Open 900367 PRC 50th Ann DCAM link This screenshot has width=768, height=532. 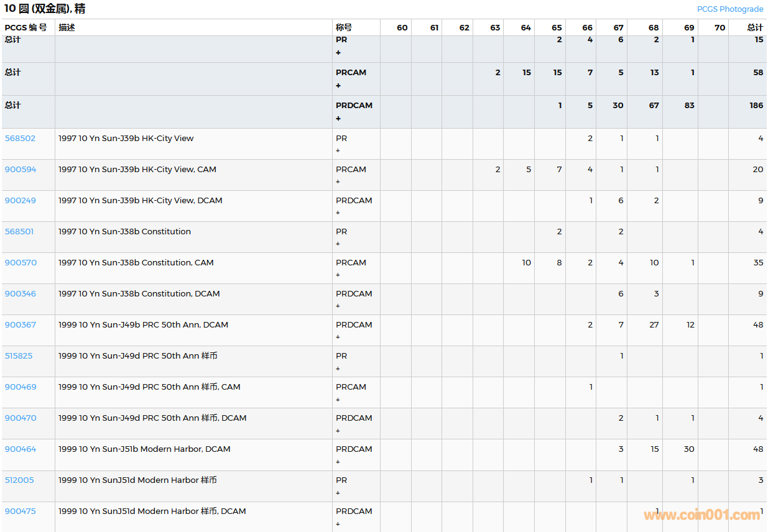pyautogui.click(x=21, y=325)
